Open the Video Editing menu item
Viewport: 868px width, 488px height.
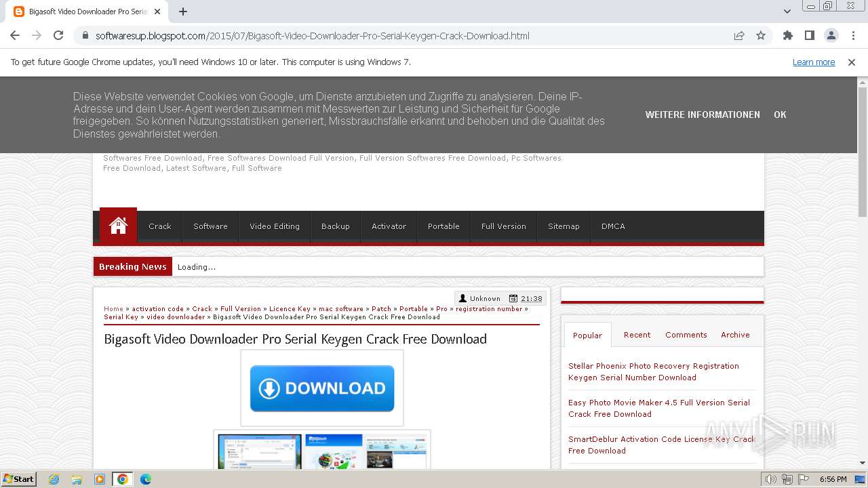point(275,226)
